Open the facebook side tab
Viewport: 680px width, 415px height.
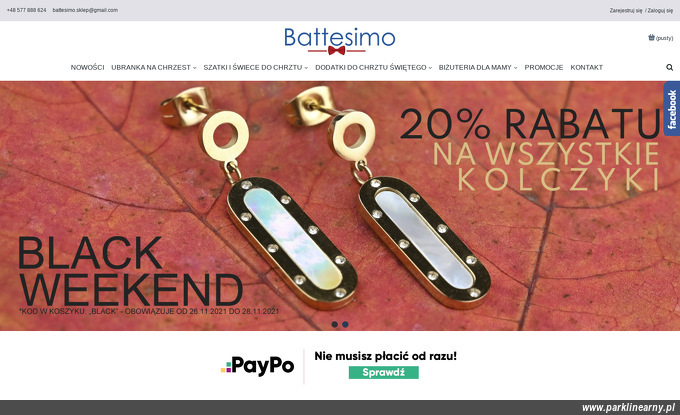[672, 109]
